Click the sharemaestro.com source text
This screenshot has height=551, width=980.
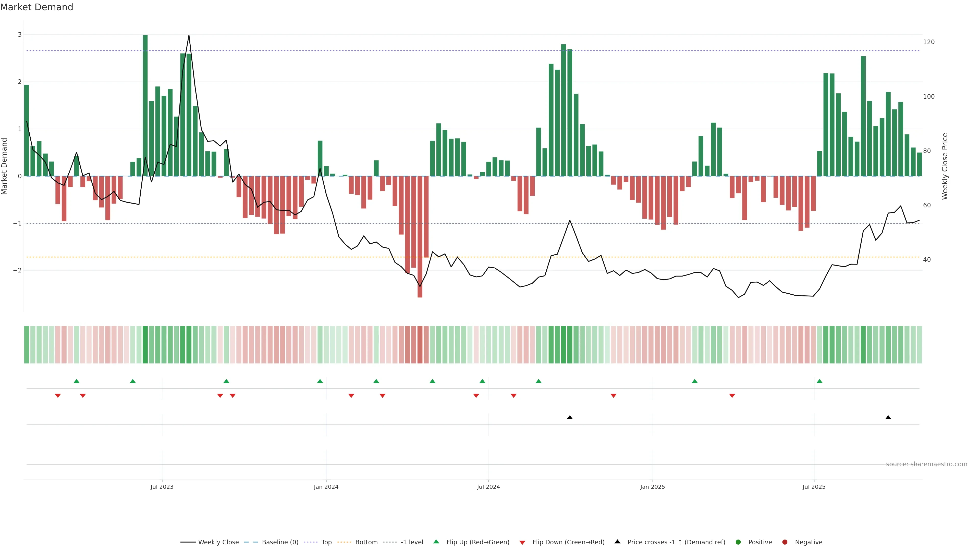click(x=926, y=464)
